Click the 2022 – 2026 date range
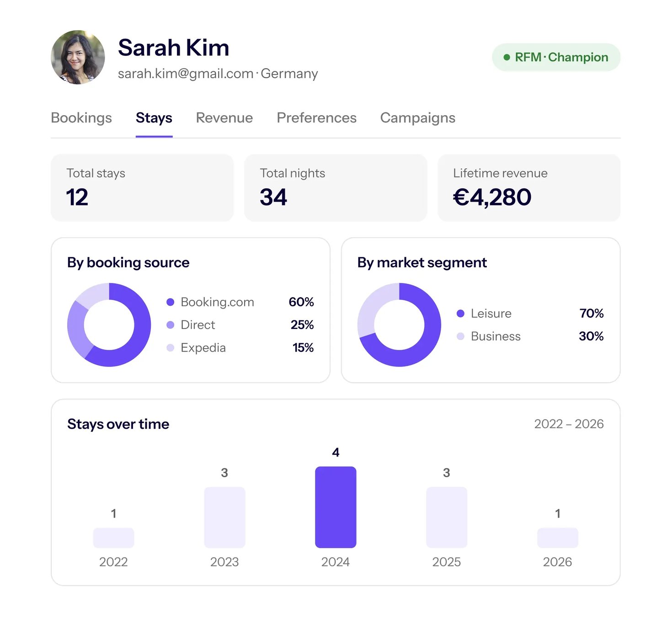Viewport: 672px width, 617px height. (569, 424)
